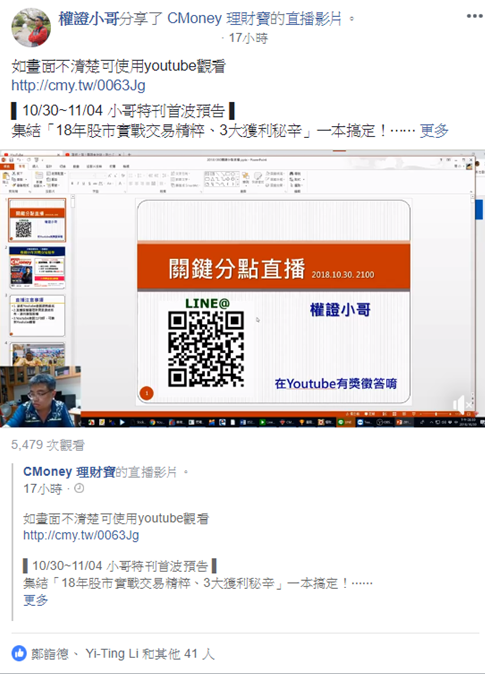Play the 關鍵分點直播 live video
This screenshot has height=674, width=485.
(242, 288)
